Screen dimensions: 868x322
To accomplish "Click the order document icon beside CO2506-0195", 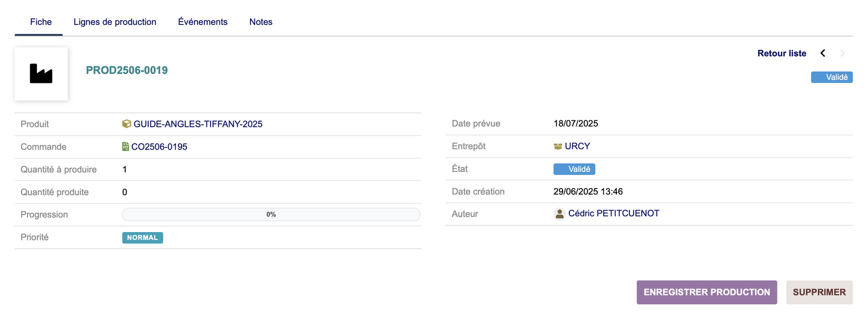I will point(125,147).
